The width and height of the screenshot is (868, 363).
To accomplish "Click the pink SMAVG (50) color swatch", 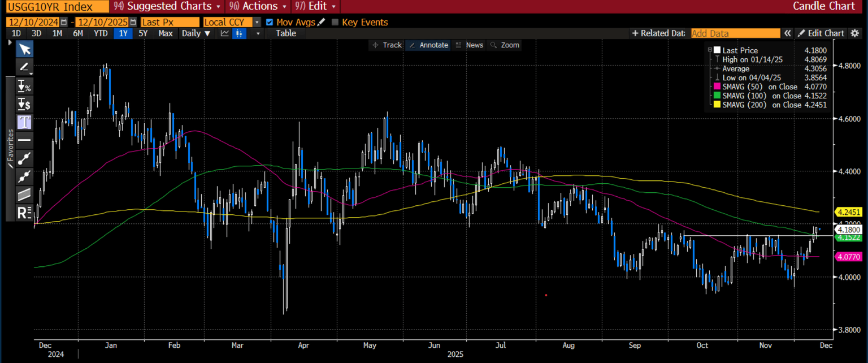I will tap(717, 87).
